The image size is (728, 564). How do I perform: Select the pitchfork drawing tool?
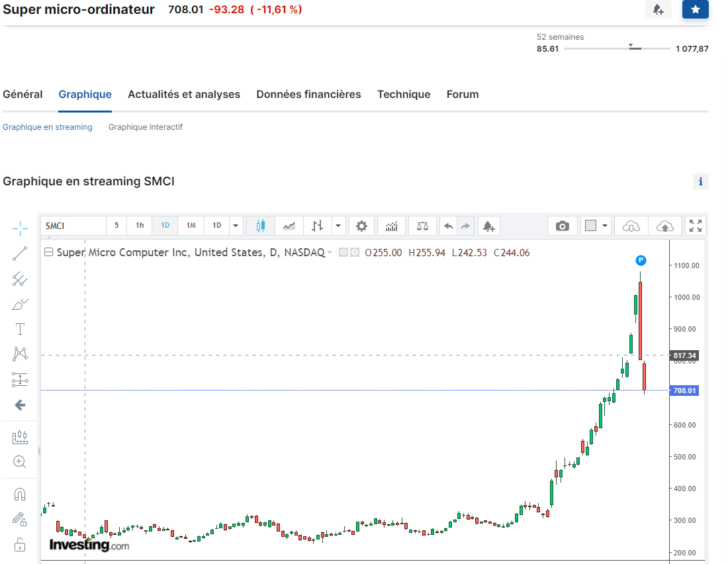20,279
